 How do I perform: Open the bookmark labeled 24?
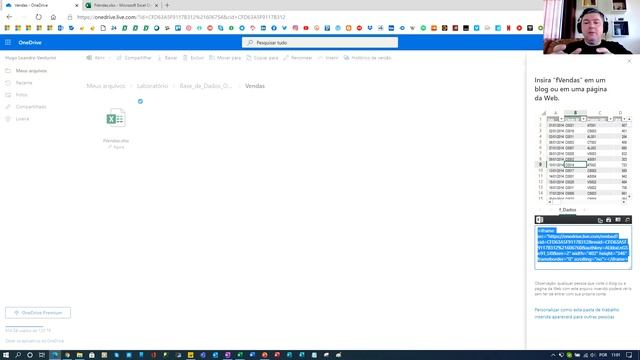coord(114,28)
